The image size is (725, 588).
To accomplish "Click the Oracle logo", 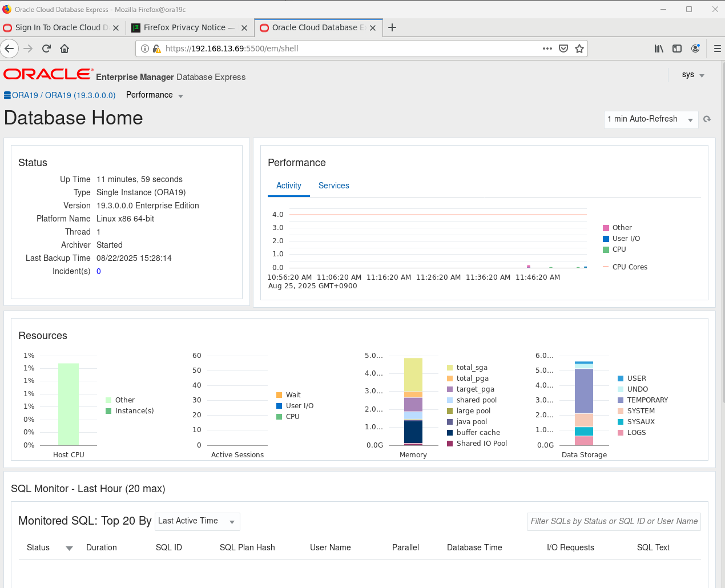I will click(48, 74).
